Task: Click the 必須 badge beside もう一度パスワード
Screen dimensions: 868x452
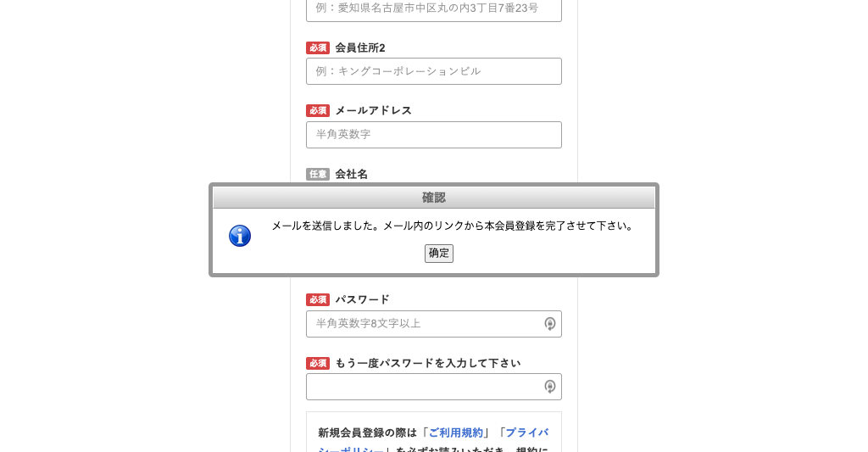Action: (x=318, y=363)
